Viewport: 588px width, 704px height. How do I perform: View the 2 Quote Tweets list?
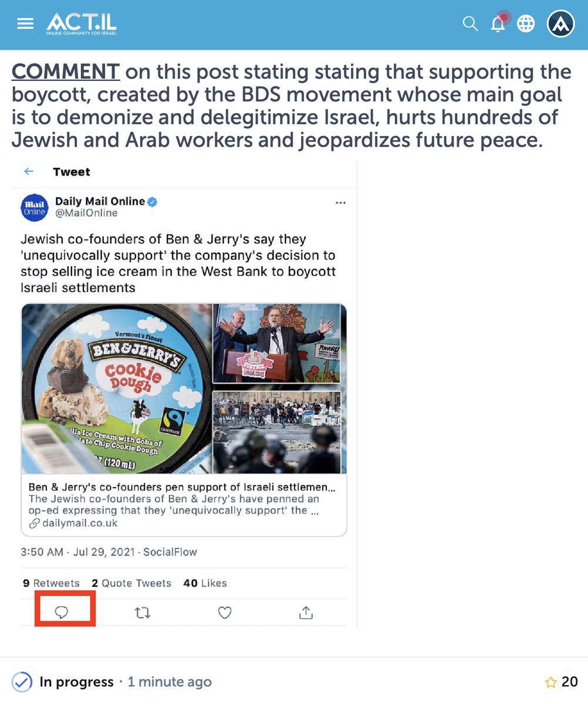(x=131, y=583)
